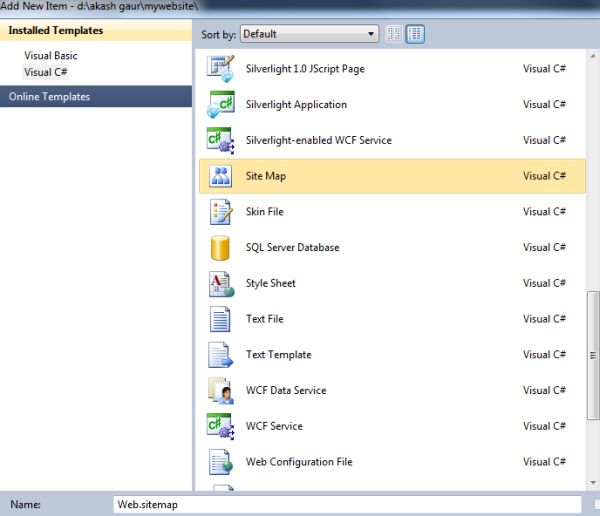
Task: Click the template list scrollbar thumb
Action: (593, 355)
